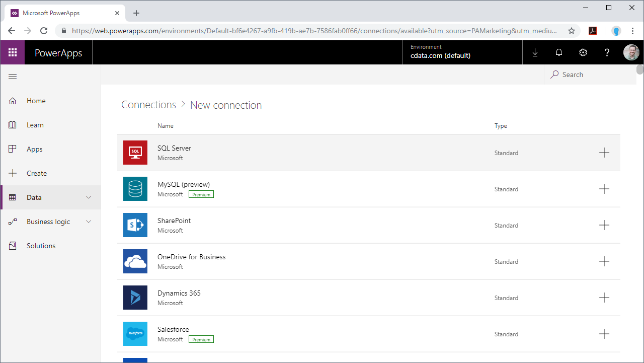The width and height of the screenshot is (644, 363).
Task: Go to Home in sidebar
Action: pos(51,101)
